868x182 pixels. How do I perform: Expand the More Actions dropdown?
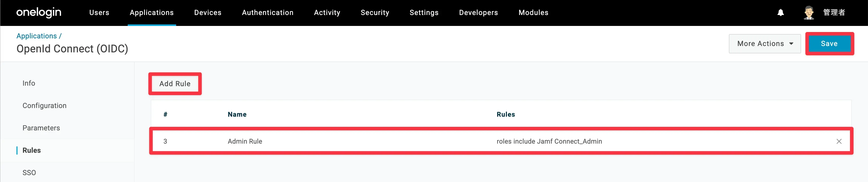tap(765, 43)
